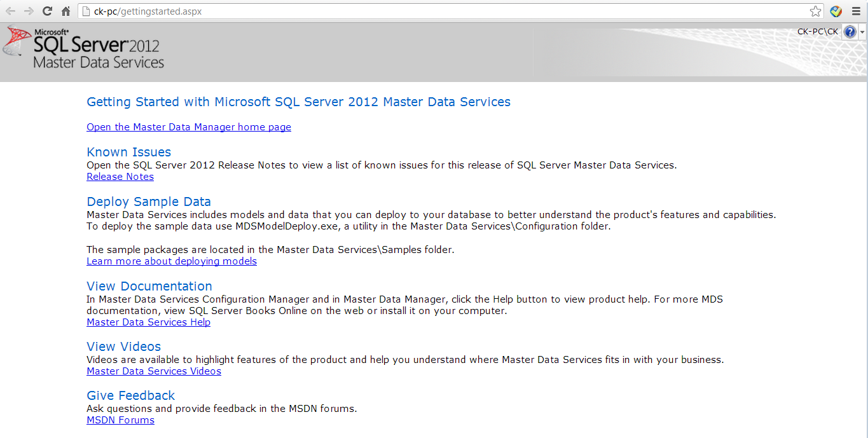Reload the page with the refresh icon

[x=47, y=11]
